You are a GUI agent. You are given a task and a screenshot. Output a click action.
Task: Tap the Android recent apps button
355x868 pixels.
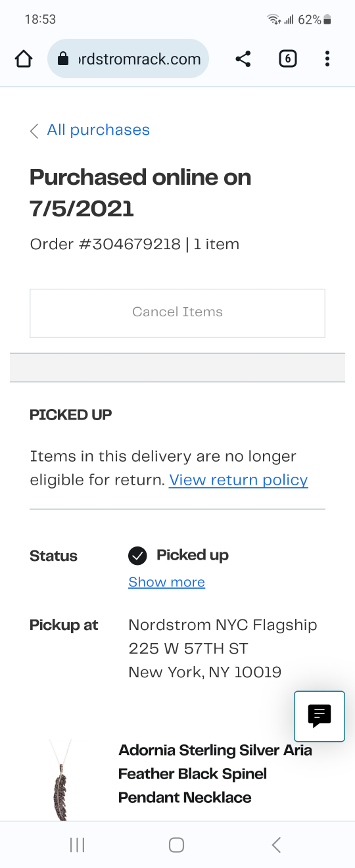click(78, 845)
